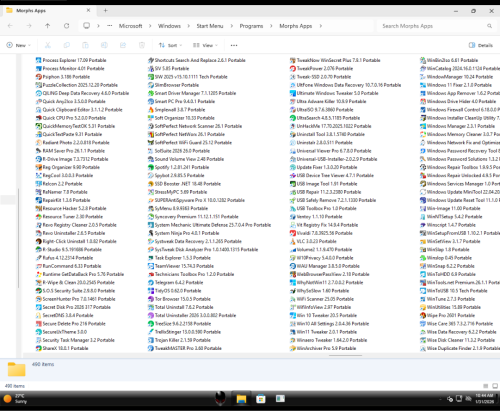This screenshot has height=411, width=500.
Task: Click the VLC 3.0.23 Portable icon
Action: (293, 241)
